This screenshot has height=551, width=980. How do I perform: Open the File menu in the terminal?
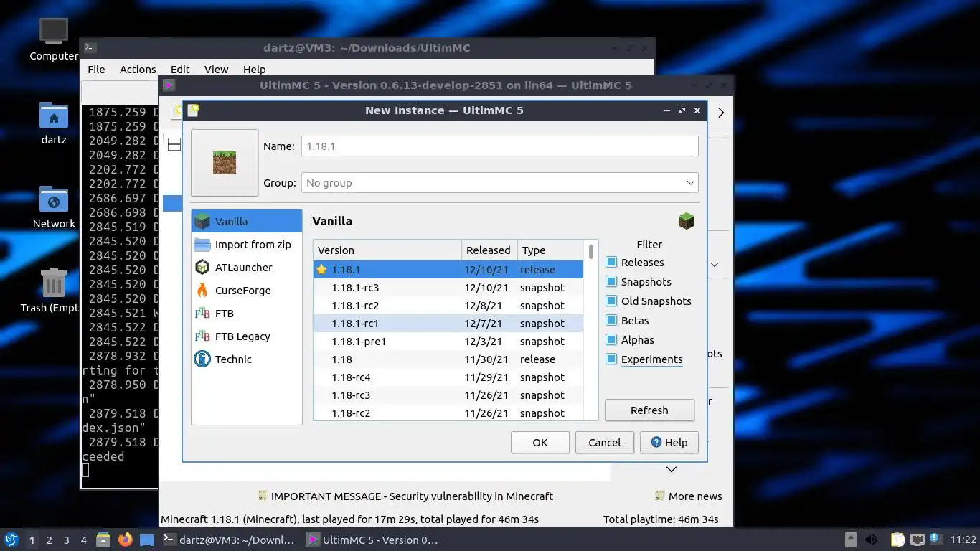click(96, 70)
